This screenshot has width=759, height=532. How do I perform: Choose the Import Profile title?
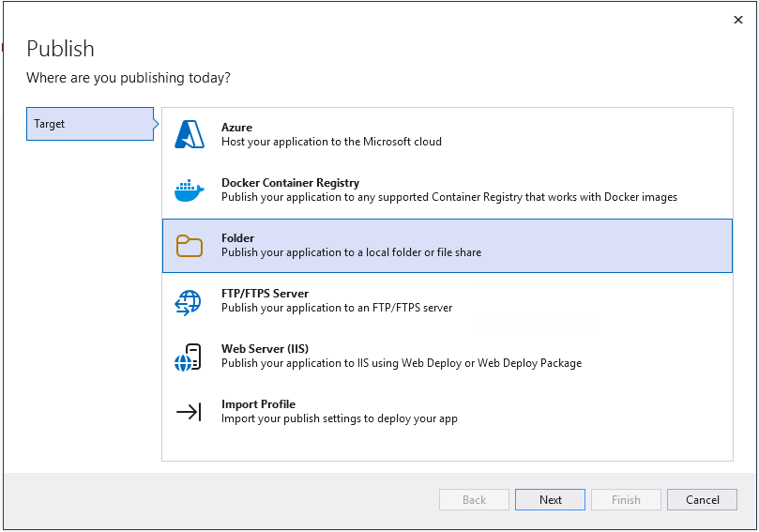tap(258, 404)
